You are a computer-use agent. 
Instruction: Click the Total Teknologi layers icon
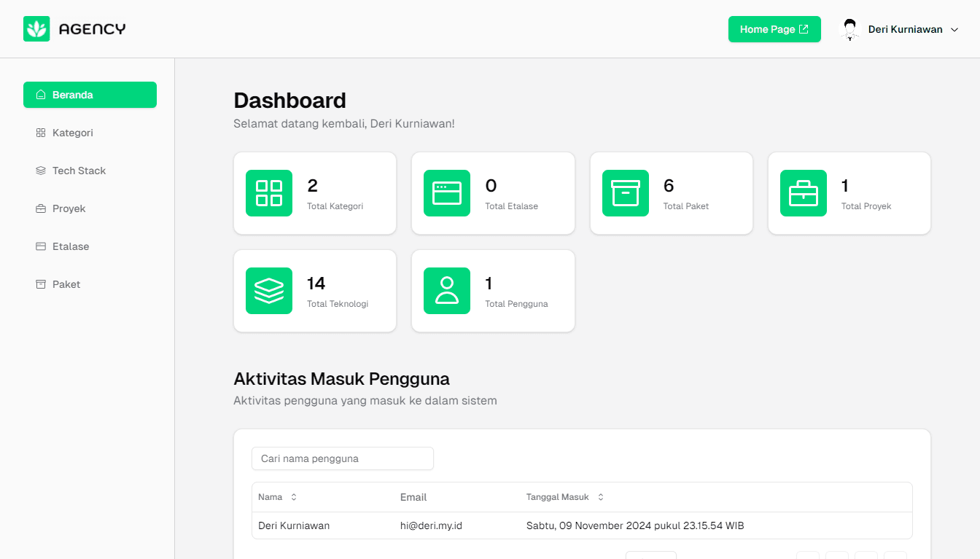(269, 291)
